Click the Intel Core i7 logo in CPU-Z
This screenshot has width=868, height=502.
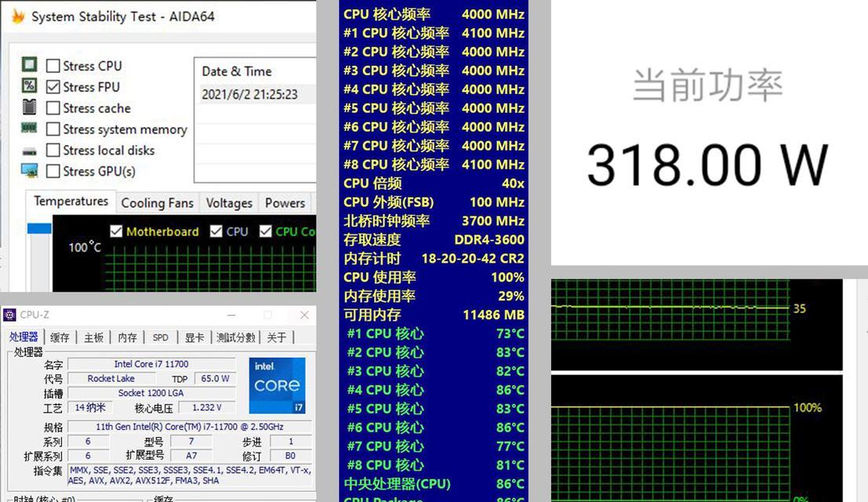(x=277, y=385)
